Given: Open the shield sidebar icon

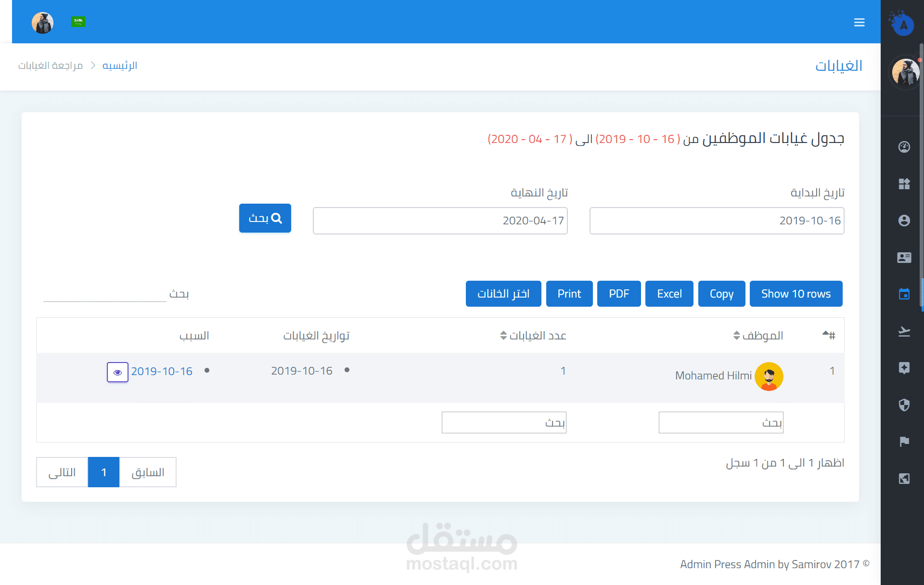Looking at the screenshot, I should click(x=904, y=405).
